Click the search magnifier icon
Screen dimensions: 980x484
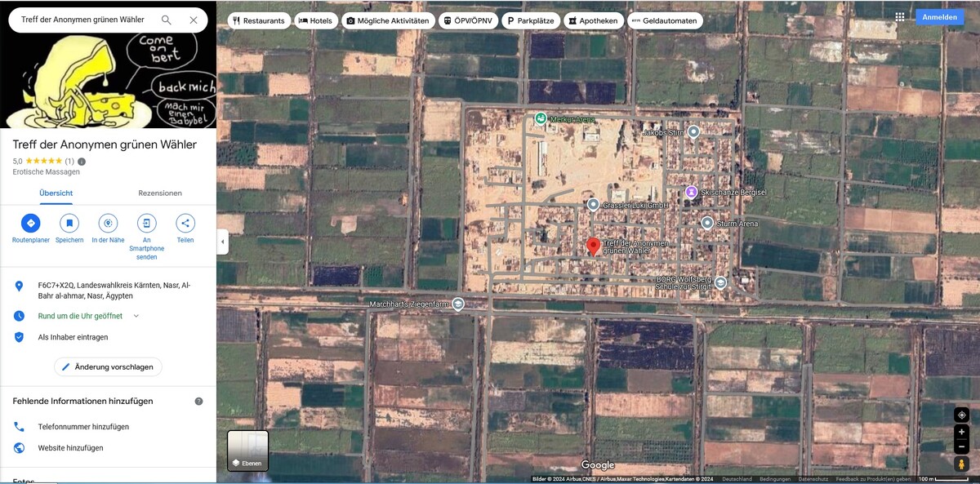click(167, 20)
